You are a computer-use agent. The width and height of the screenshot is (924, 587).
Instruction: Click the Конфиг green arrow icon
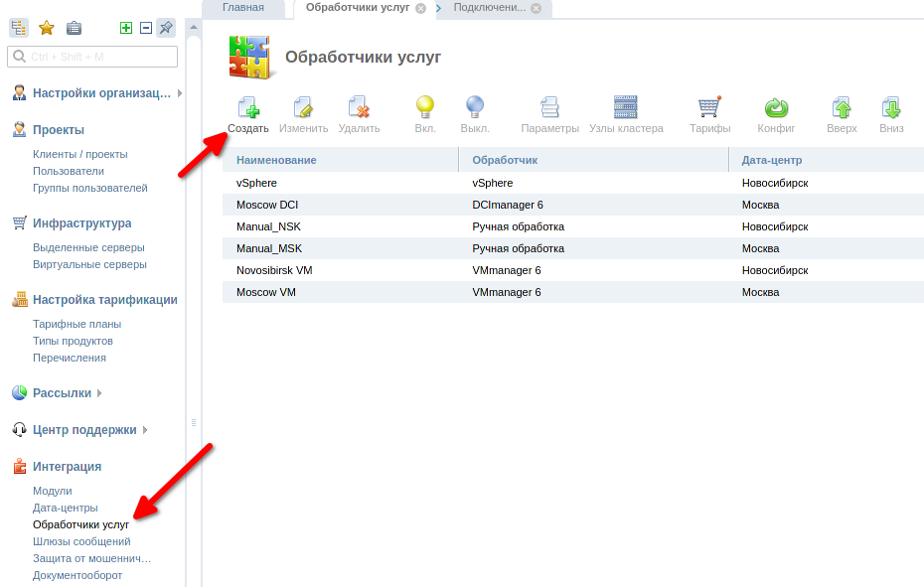[776, 108]
